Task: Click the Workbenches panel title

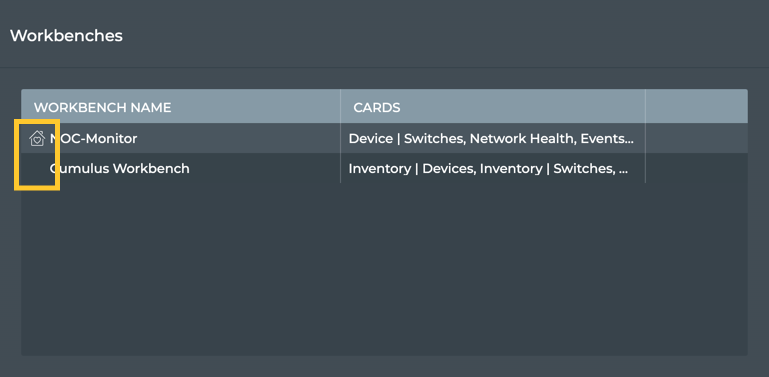Action: 66,36
